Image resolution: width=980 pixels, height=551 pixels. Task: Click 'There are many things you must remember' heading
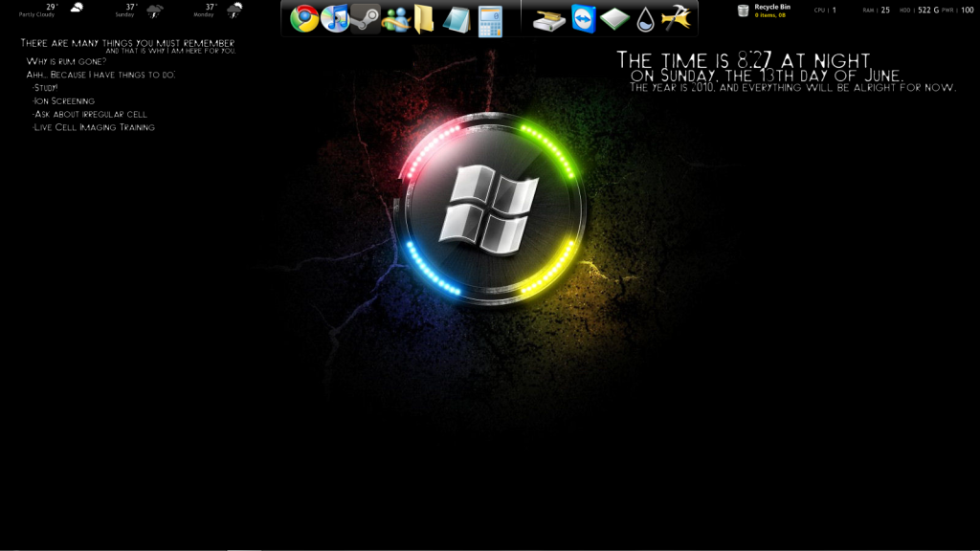point(127,43)
